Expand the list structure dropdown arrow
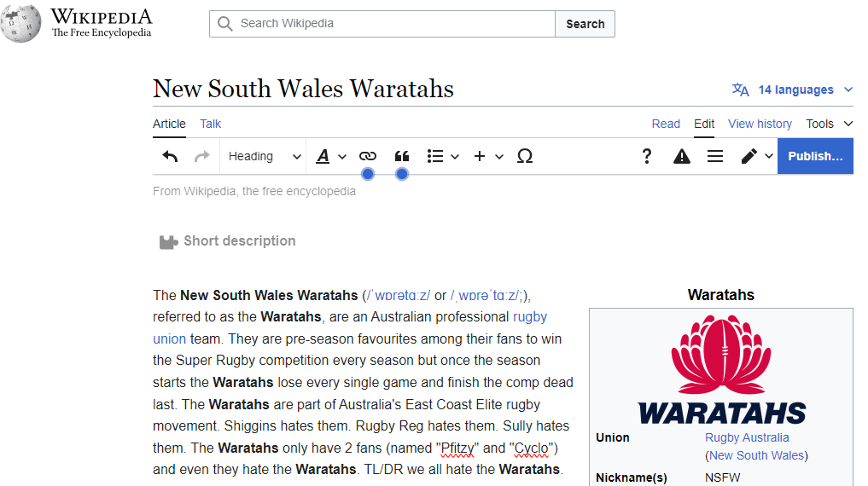This screenshot has height=486, width=868. tap(455, 157)
